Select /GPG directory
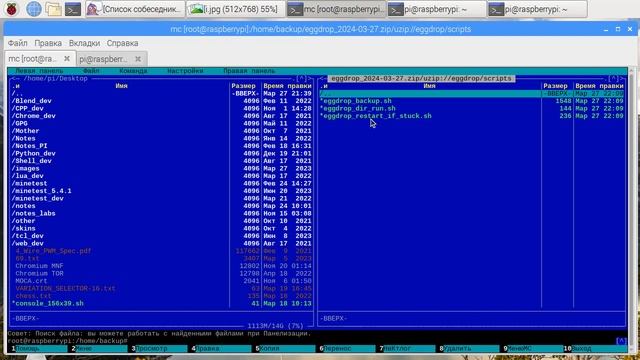 pyautogui.click(x=120, y=123)
